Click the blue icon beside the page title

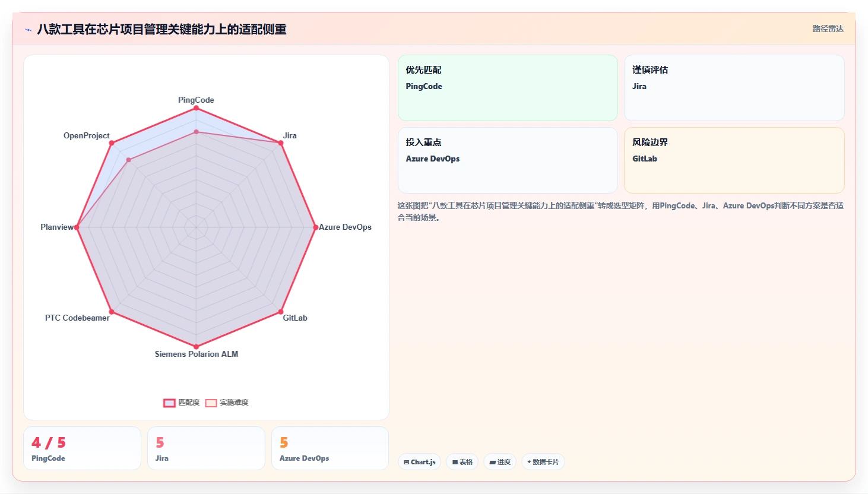(28, 30)
